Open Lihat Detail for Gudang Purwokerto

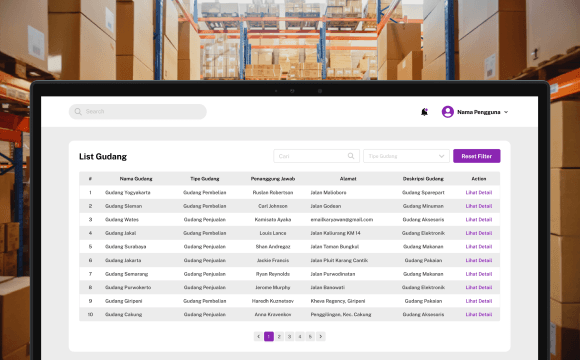click(x=479, y=287)
